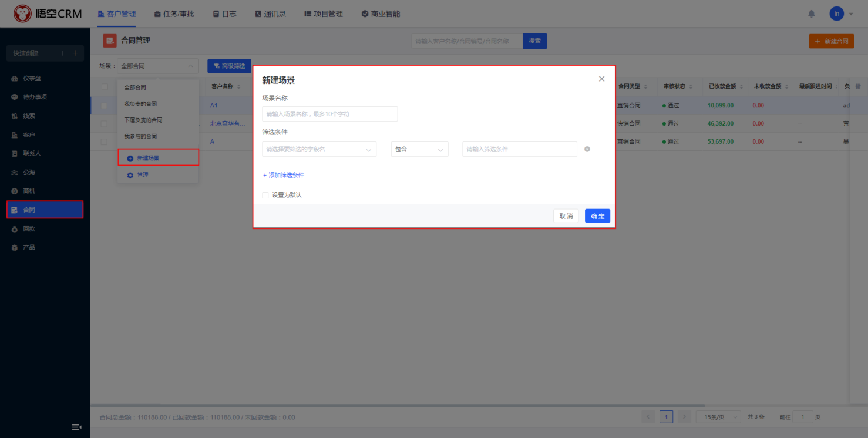This screenshot has height=438, width=868.
Task: Click the plus icon beside 快速创建
Action: point(75,53)
